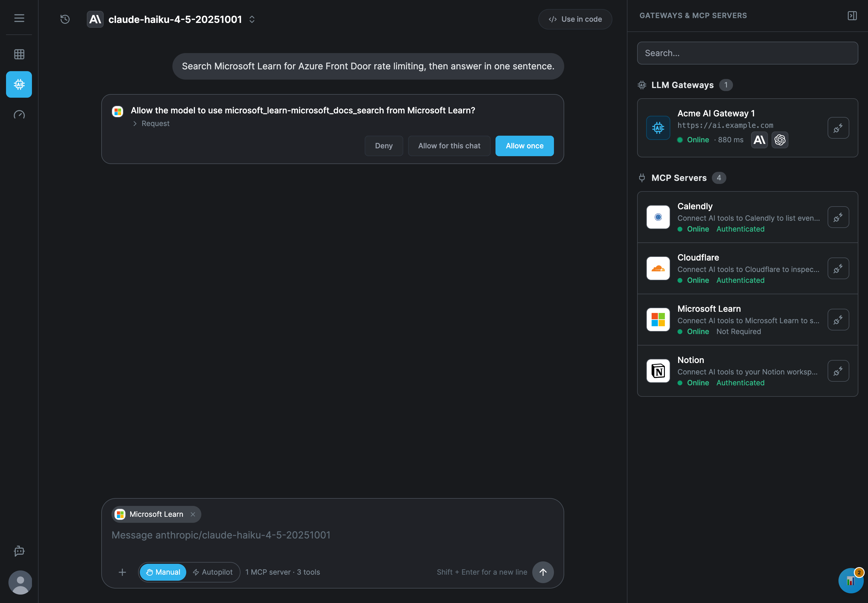The width and height of the screenshot is (868, 603).
Task: Open chat history clock icon
Action: [65, 19]
